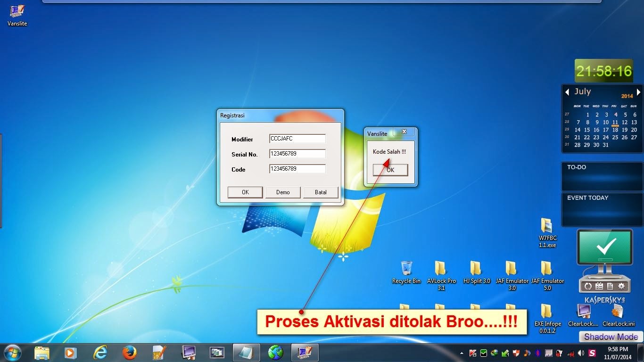The height and width of the screenshot is (362, 644).
Task: Click the orange shield tray icon
Action: pyautogui.click(x=516, y=353)
